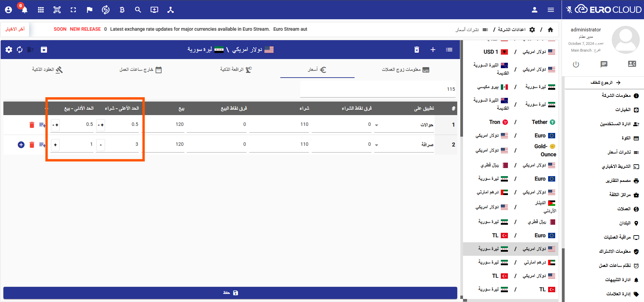644x302 pixels.
Task: Switch to the خارج ساعات العمل tab
Action: [140, 70]
